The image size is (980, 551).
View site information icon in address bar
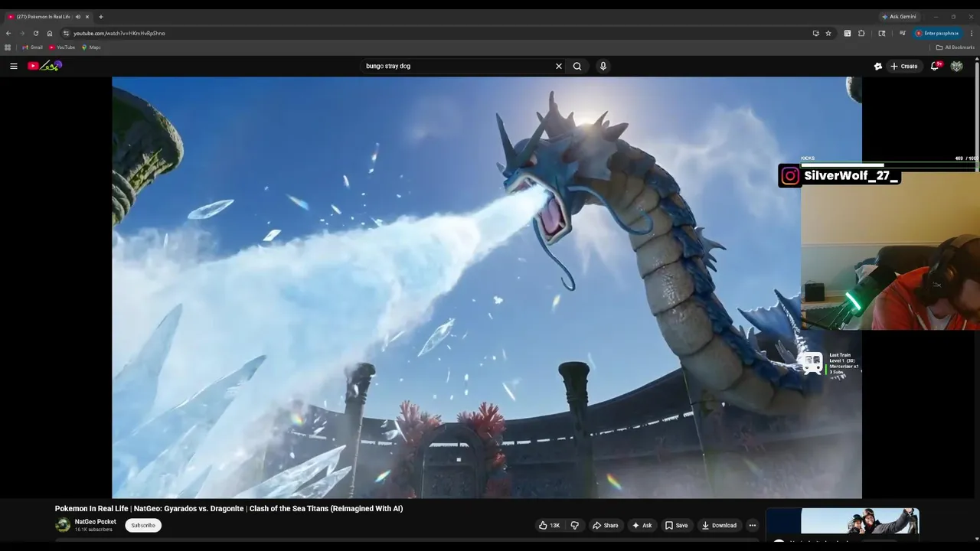[67, 33]
